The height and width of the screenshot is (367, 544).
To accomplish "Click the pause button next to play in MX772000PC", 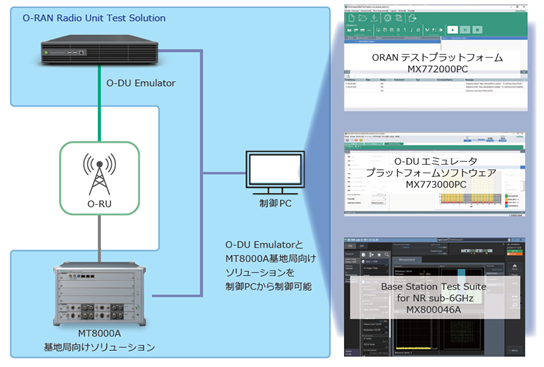I will pos(465,30).
